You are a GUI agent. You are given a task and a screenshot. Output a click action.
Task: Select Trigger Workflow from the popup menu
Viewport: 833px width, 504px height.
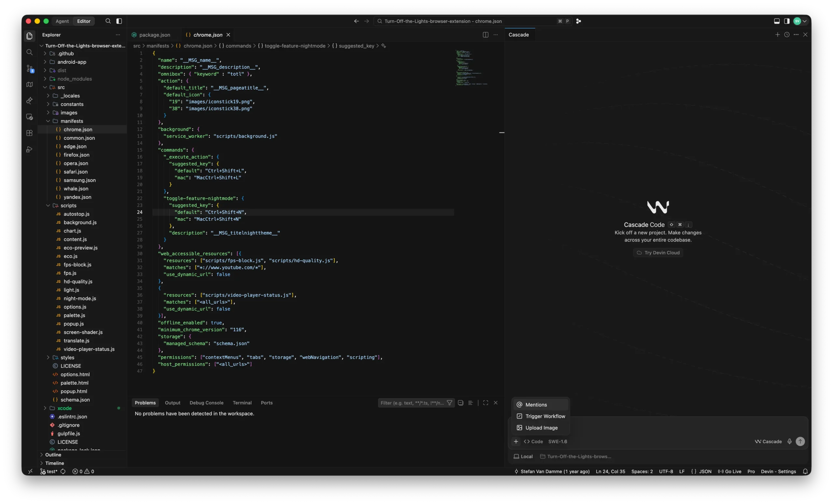tap(540, 416)
